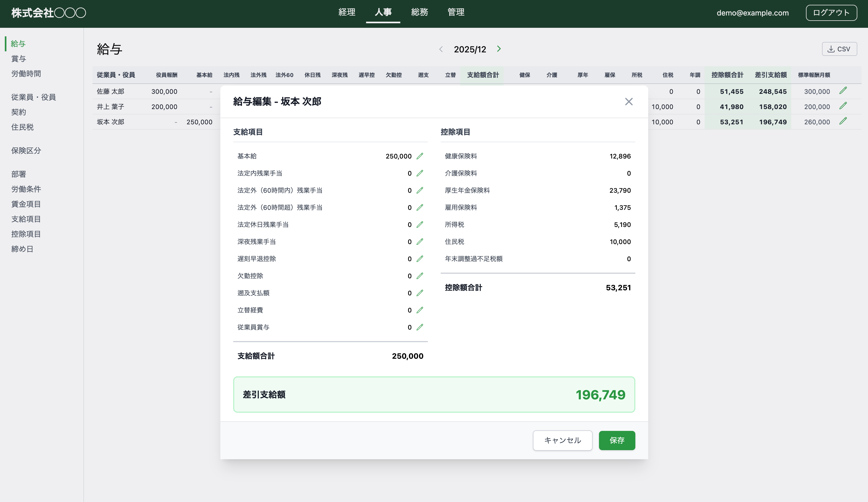Edit 深夜残業手当 with its pencil icon
Screen dimensions: 868x502
pos(420,241)
